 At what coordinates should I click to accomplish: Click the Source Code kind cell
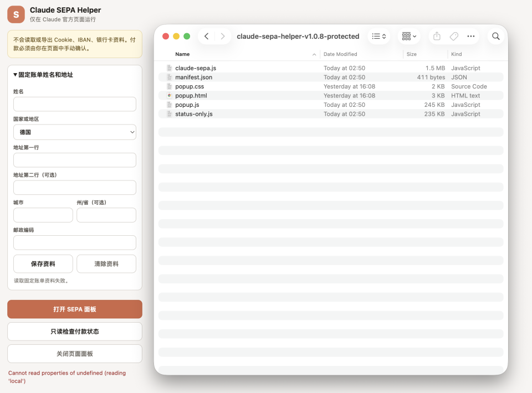(x=469, y=86)
